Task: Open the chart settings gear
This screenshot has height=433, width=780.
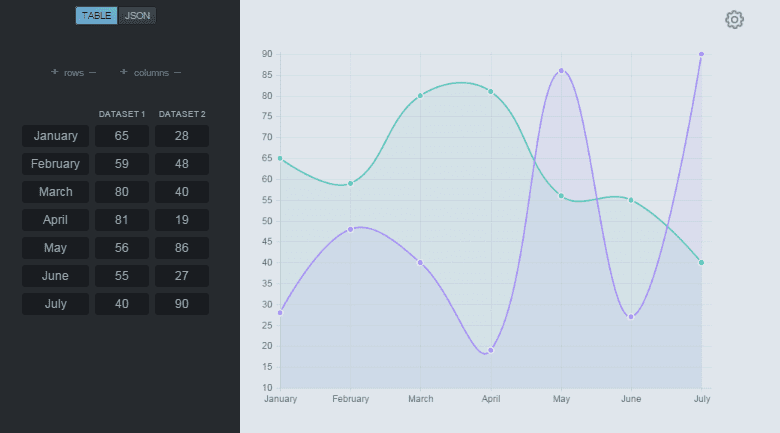Action: 735,20
